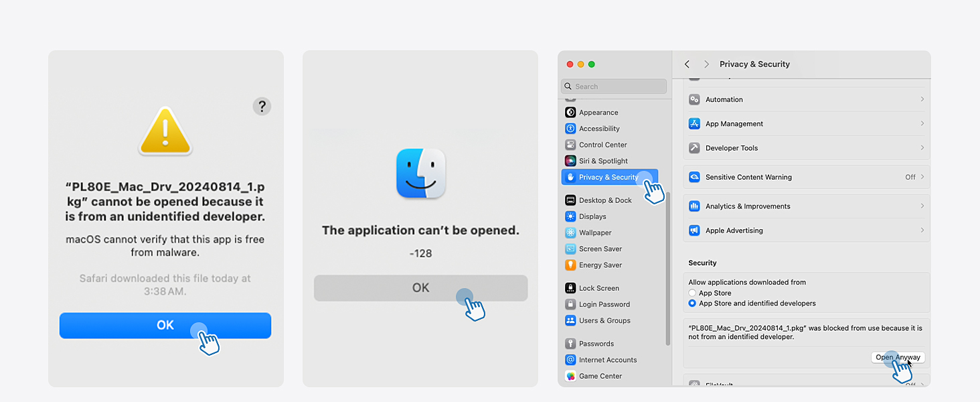Click the Internet Accounts sidebar icon
The width and height of the screenshot is (980, 402).
[570, 360]
